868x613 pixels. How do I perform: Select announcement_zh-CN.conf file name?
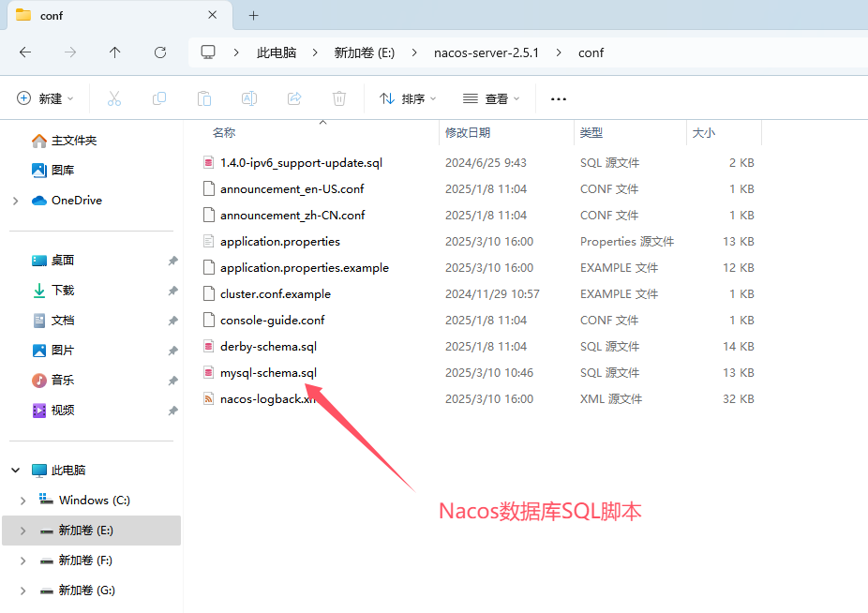pyautogui.click(x=292, y=216)
